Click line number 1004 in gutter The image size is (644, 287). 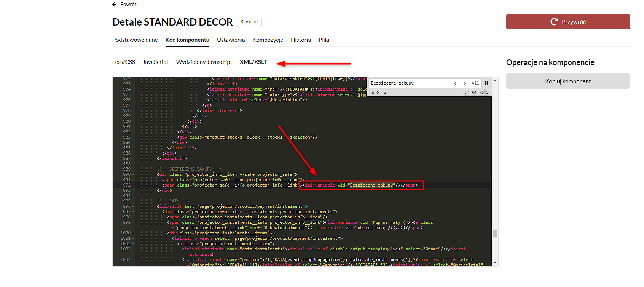click(126, 260)
